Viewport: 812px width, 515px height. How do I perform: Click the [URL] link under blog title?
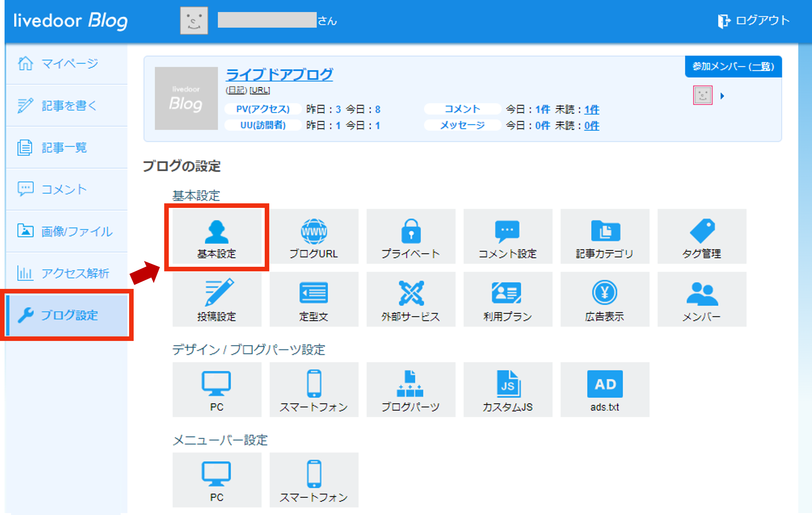pyautogui.click(x=260, y=90)
